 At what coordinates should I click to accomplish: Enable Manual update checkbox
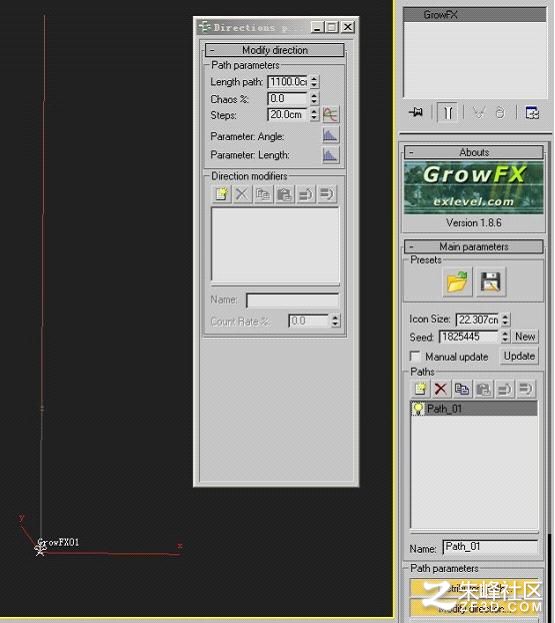pyautogui.click(x=415, y=356)
